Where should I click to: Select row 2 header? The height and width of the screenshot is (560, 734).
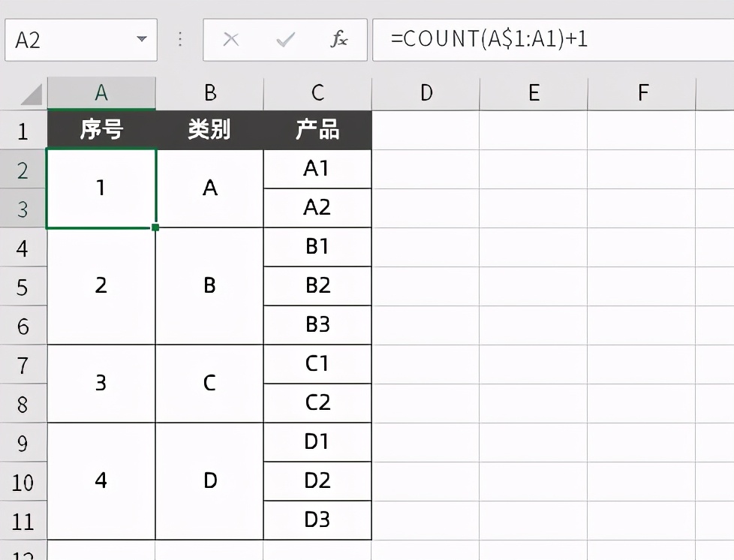pyautogui.click(x=23, y=170)
